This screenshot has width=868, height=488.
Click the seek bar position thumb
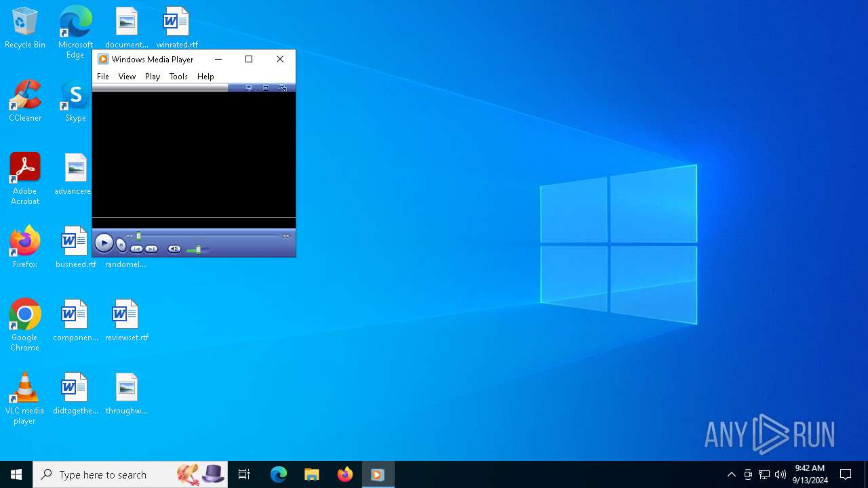tap(139, 236)
